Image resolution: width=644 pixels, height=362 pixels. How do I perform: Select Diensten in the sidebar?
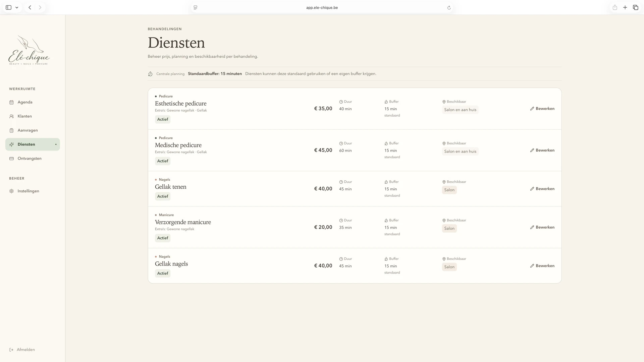(33, 144)
